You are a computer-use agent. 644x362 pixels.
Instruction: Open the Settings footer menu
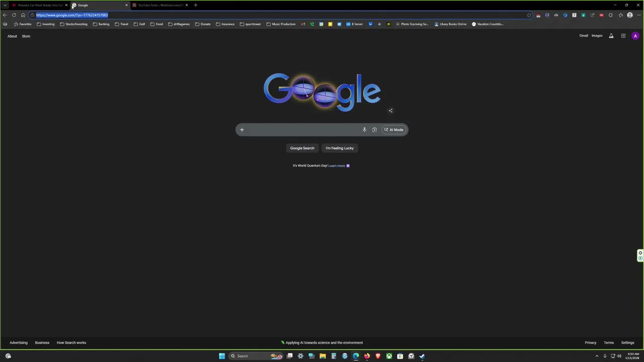(627, 343)
